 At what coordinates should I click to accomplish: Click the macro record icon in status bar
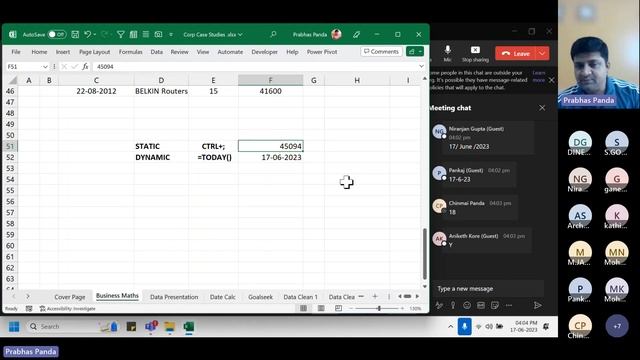point(29,309)
